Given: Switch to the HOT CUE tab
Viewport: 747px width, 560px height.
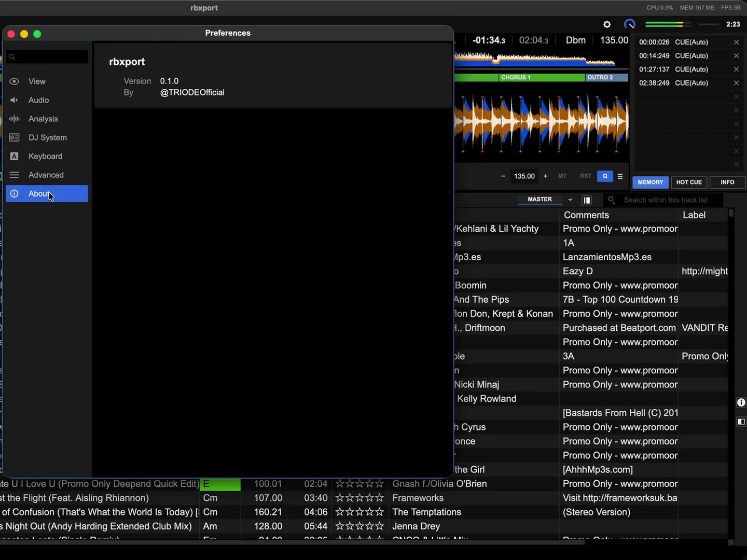Looking at the screenshot, I should [x=689, y=182].
